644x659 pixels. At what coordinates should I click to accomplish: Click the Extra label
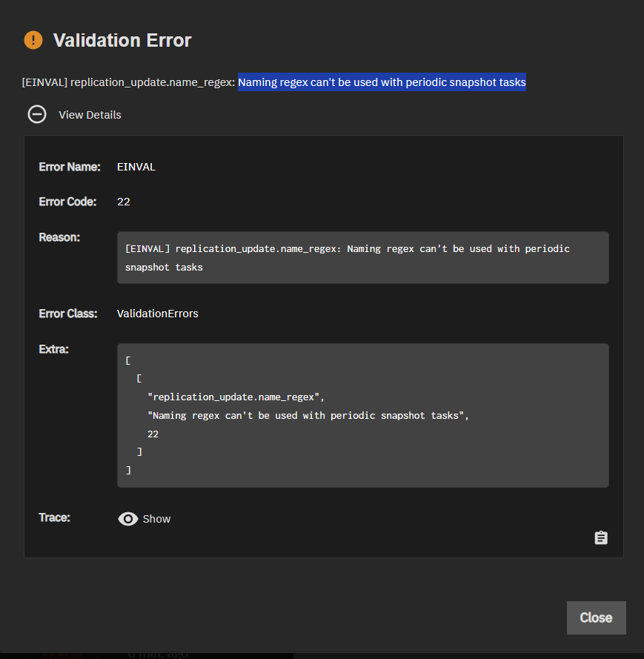[53, 349]
